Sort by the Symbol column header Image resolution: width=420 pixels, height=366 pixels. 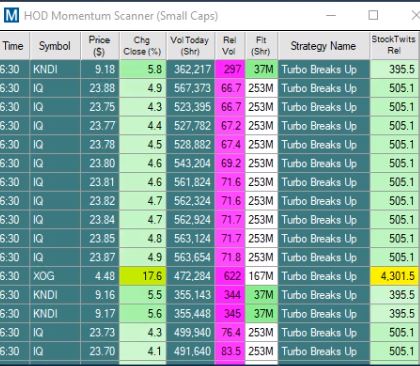(x=55, y=46)
